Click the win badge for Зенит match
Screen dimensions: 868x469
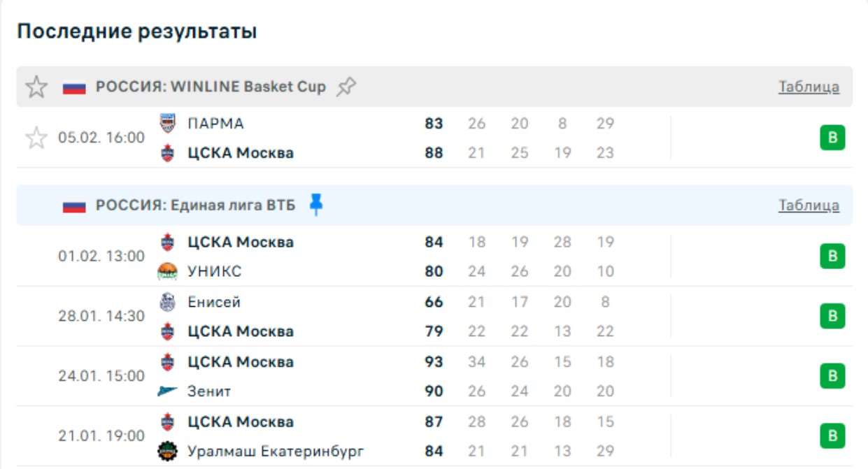(x=832, y=376)
